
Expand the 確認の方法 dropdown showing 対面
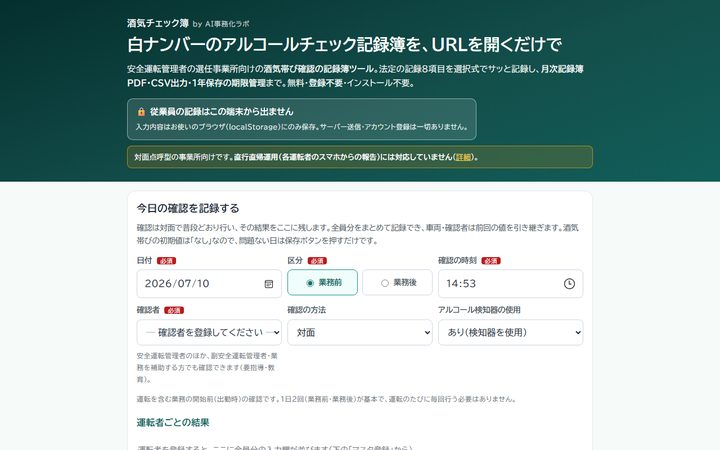(360, 332)
